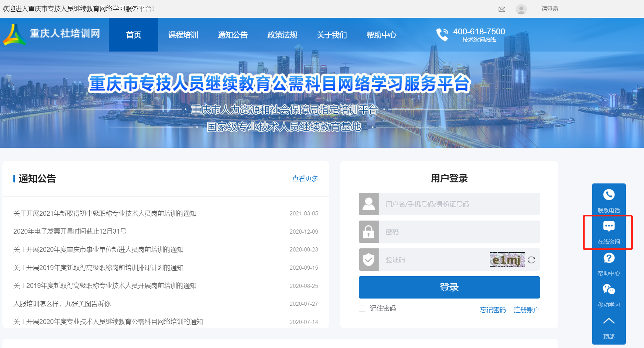Click the user avatar icon in top bar
644x348 pixels.
pos(521,9)
